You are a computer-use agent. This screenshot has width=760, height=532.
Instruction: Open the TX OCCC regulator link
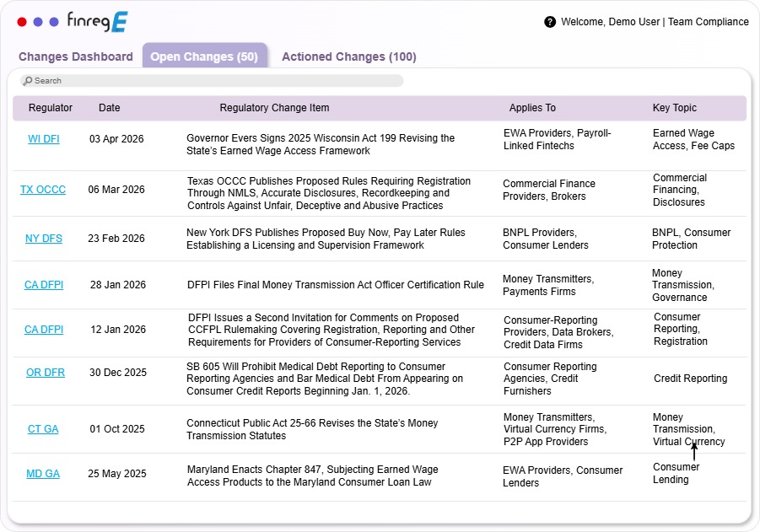(x=43, y=190)
